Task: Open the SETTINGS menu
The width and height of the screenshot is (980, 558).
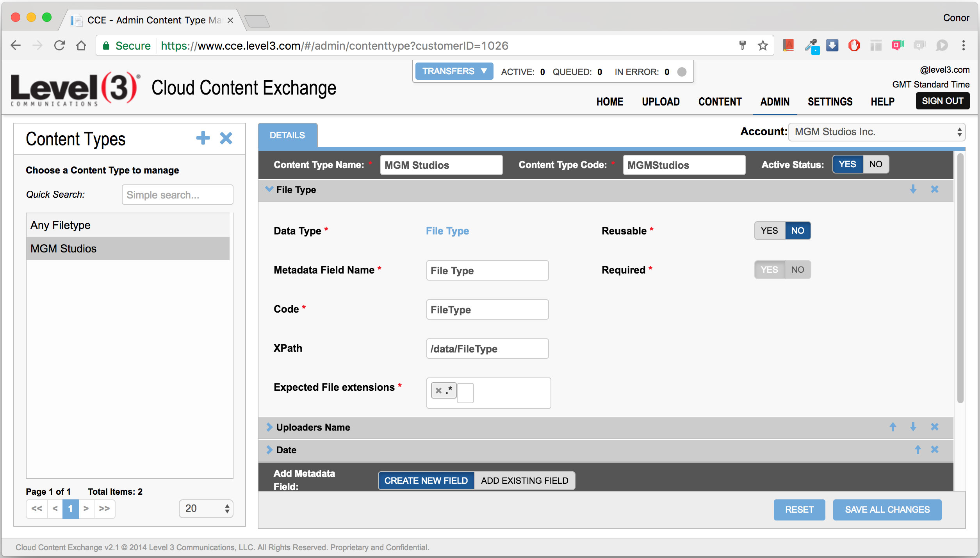Action: (x=830, y=102)
